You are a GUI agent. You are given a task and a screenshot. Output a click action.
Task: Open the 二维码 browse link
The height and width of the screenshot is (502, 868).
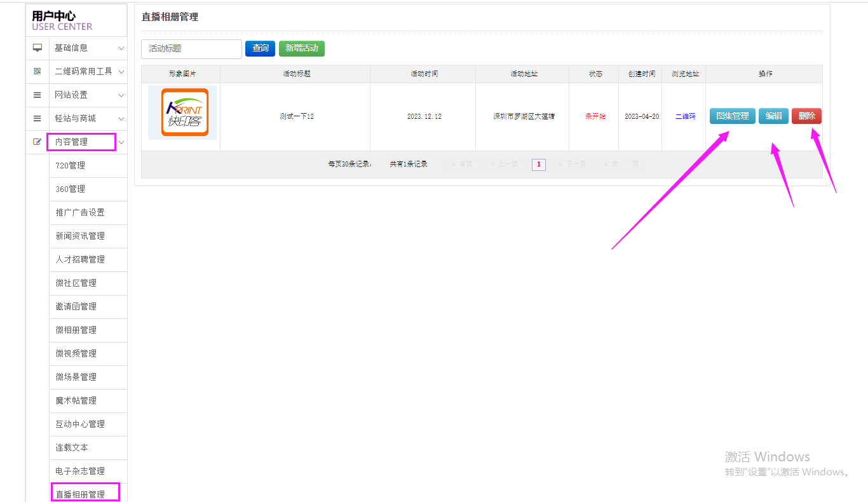point(685,116)
